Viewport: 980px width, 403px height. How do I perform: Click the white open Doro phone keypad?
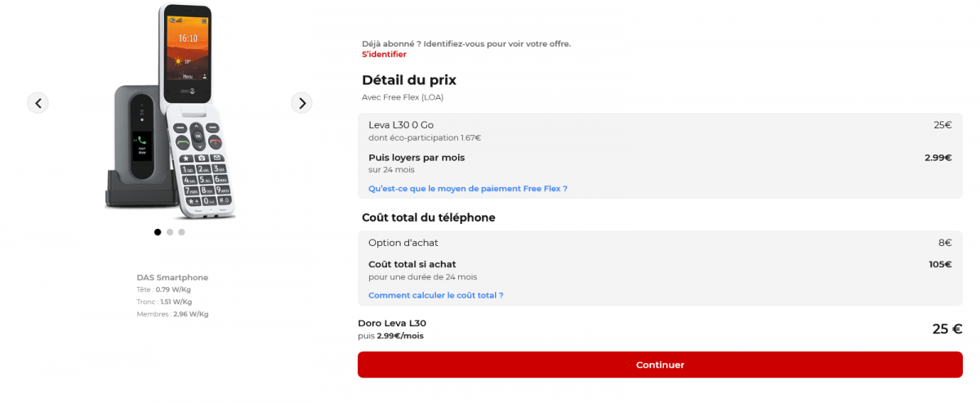pyautogui.click(x=202, y=168)
